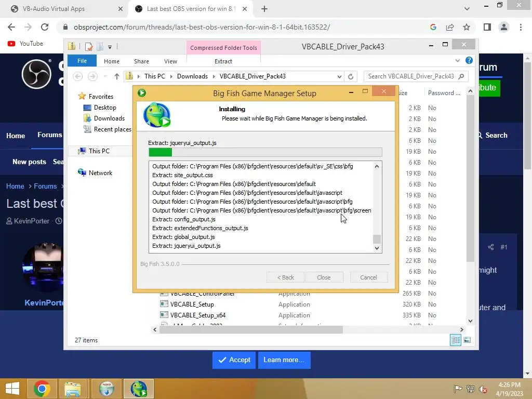The width and height of the screenshot is (532, 399).
Task: Open the File tab in Explorer
Action: click(82, 61)
